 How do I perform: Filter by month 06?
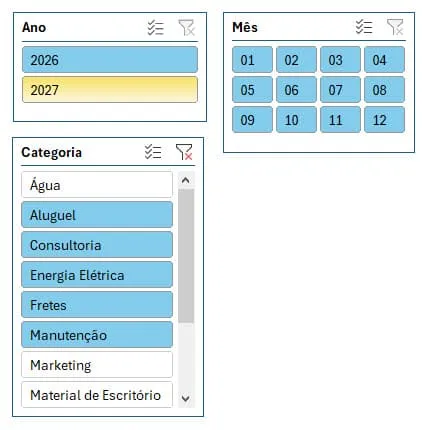[296, 90]
